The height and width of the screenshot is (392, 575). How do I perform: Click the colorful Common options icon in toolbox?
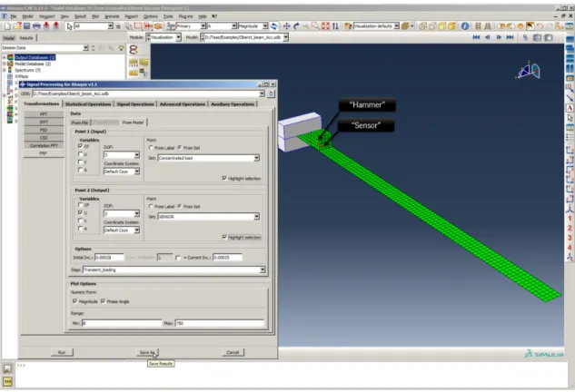(134, 50)
